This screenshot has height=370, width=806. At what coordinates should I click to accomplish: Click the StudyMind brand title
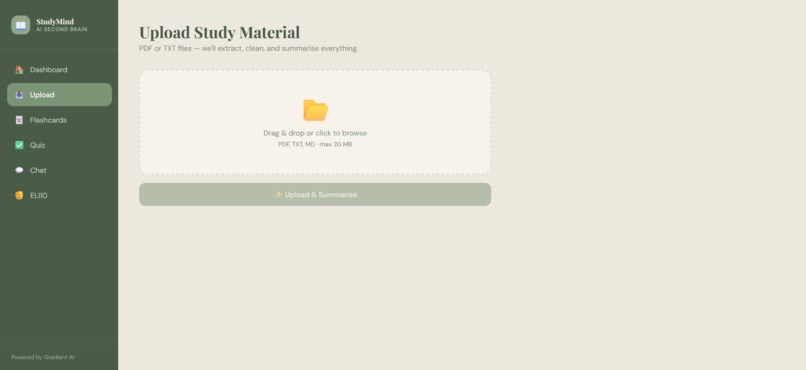point(55,22)
